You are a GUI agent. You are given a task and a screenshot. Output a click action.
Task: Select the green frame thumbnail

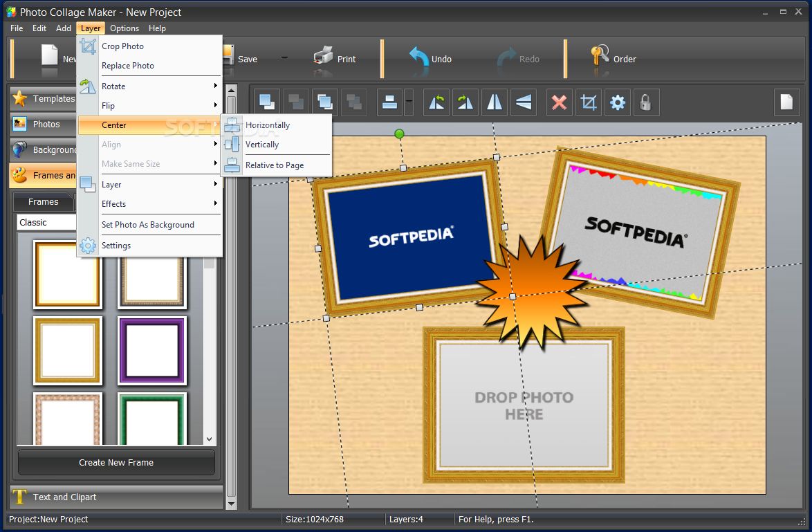click(152, 418)
